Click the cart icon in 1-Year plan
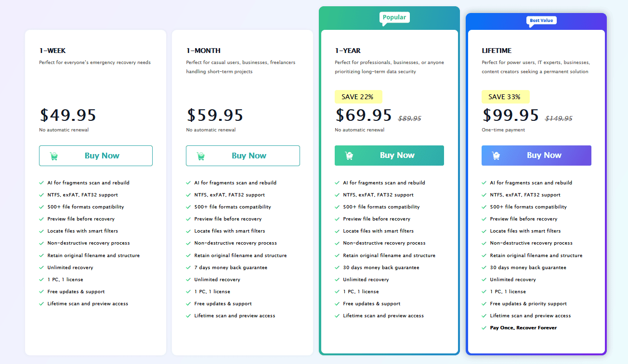This screenshot has width=628, height=364. (x=349, y=156)
